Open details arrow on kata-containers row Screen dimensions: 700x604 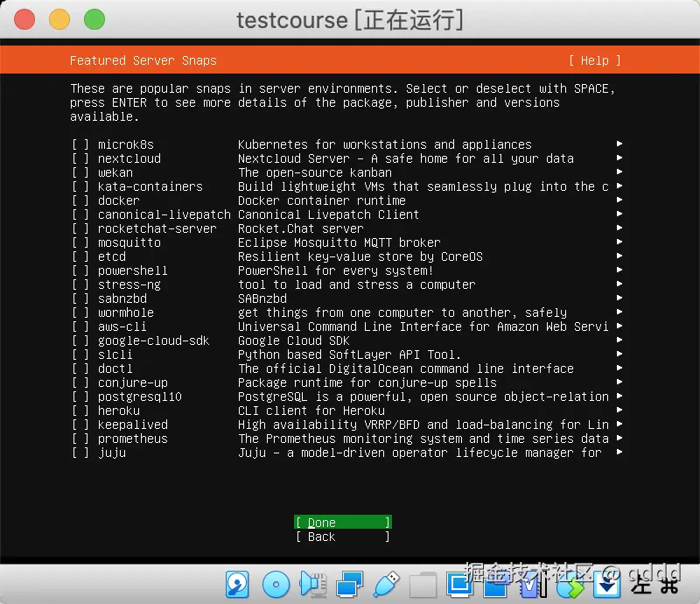619,186
